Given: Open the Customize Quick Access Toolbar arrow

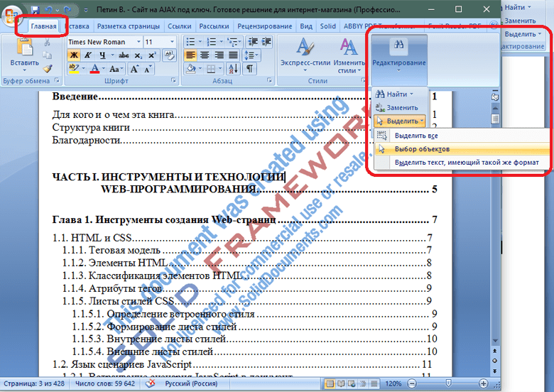Looking at the screenshot, I should coord(86,10).
